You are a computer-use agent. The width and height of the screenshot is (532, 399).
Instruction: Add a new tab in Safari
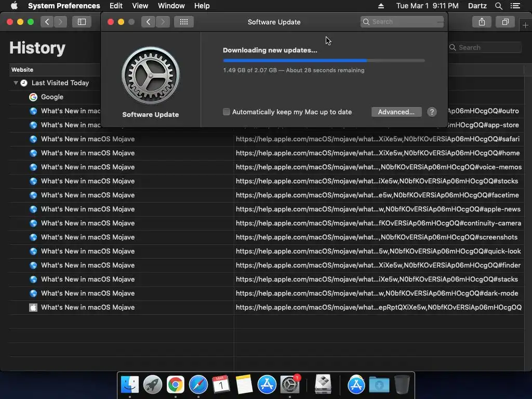click(525, 25)
